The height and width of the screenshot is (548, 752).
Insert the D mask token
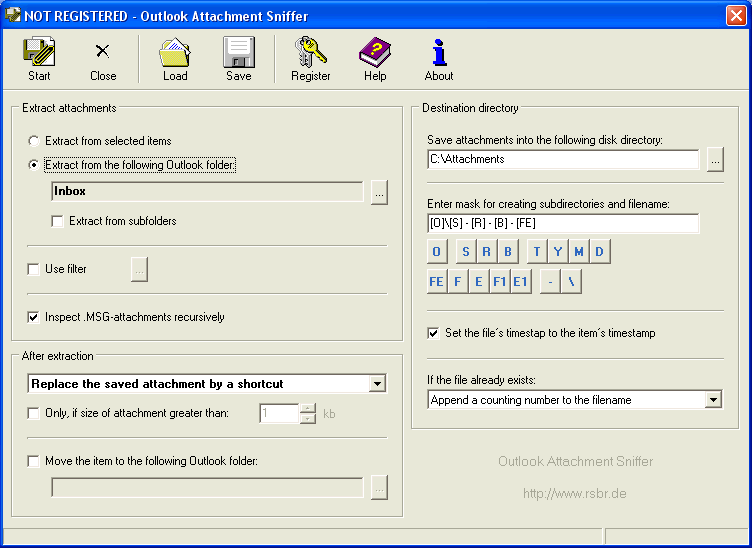[x=600, y=252]
